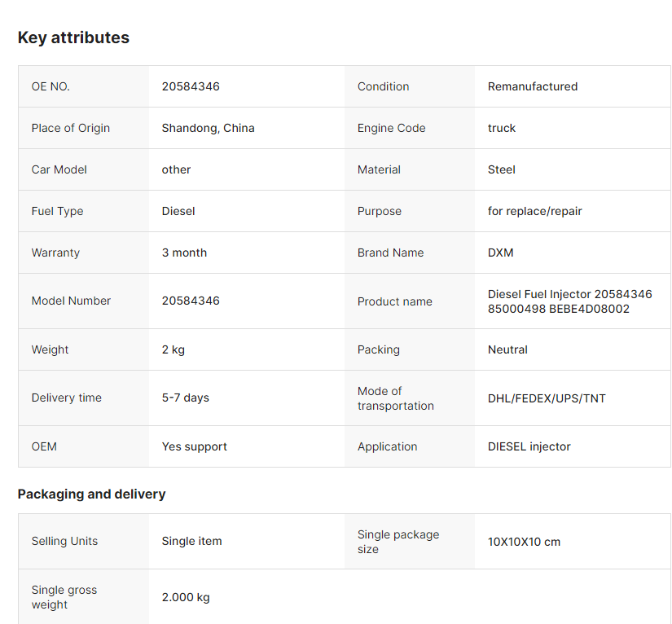Click the Key attributes heading
Screen dimensions: 672x624
click(73, 37)
